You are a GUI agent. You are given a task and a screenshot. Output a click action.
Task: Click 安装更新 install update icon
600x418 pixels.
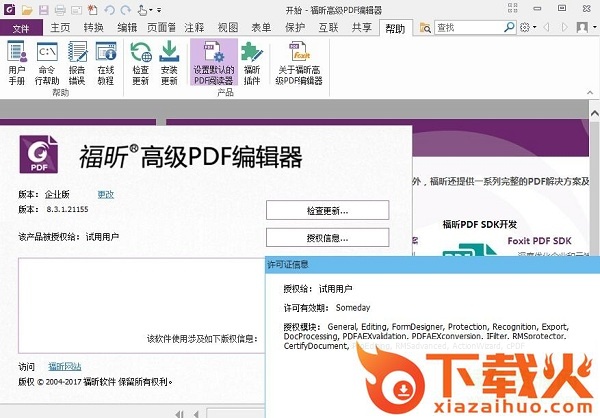169,64
